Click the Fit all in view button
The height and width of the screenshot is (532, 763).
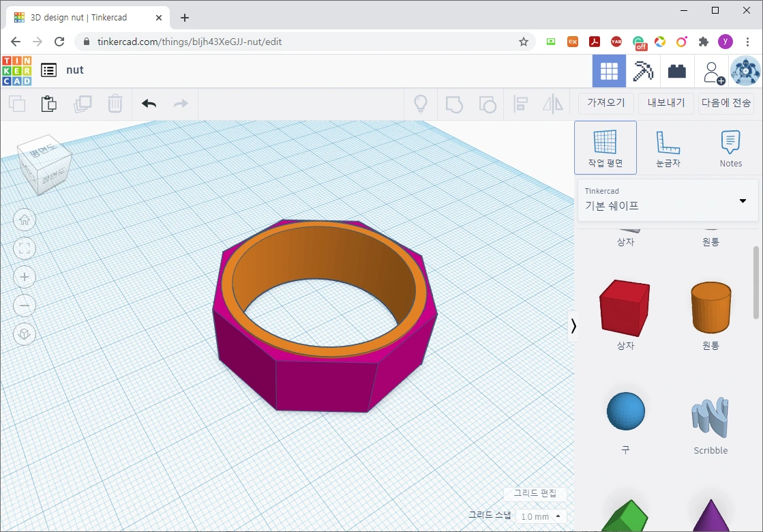click(x=25, y=249)
